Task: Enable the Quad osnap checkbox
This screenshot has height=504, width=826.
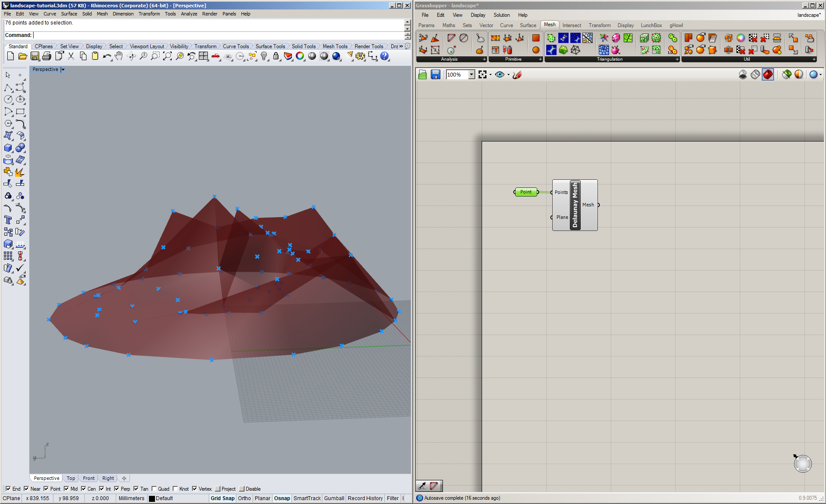Action: (154, 489)
